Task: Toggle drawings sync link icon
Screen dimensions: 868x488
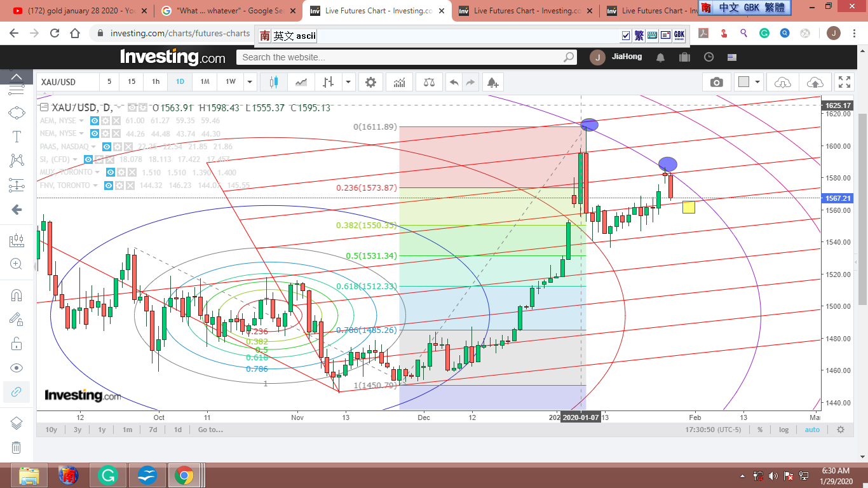Action: tap(17, 392)
